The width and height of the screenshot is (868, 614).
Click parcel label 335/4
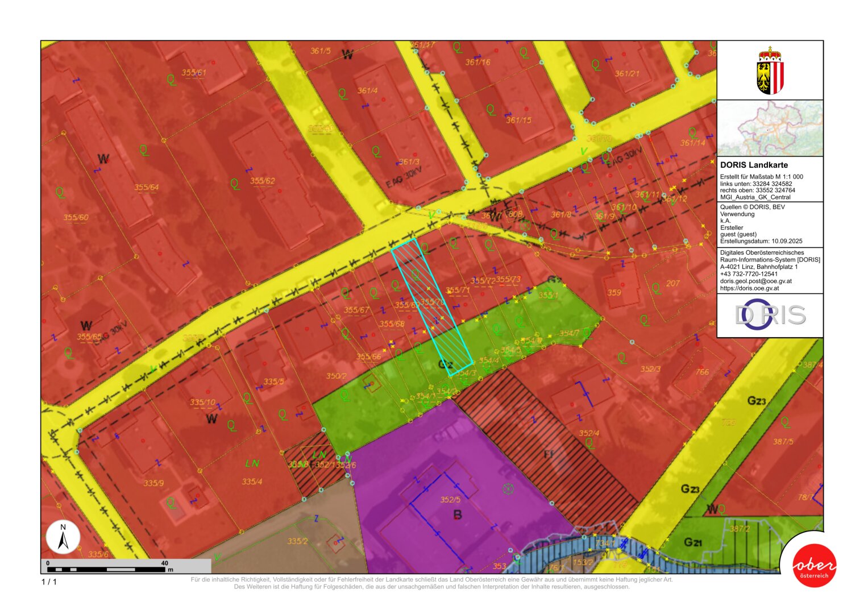[252, 482]
